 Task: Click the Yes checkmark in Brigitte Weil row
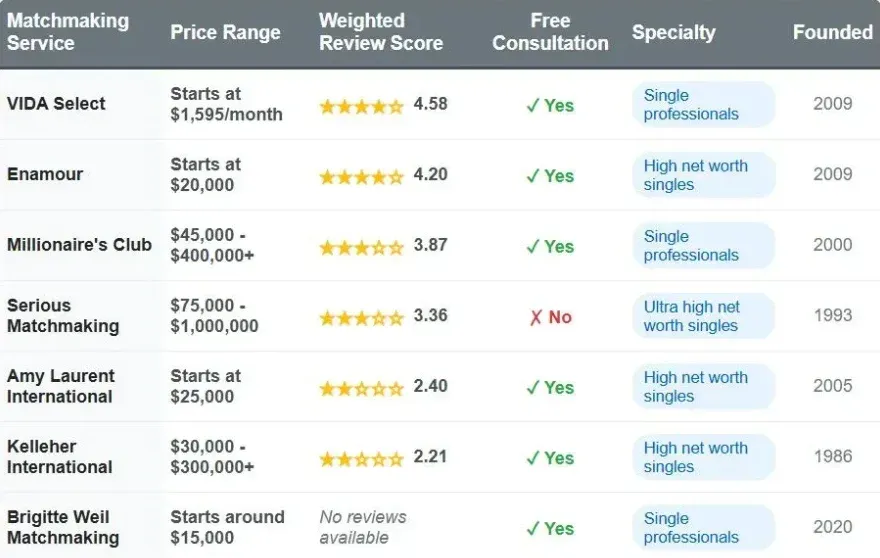point(550,529)
